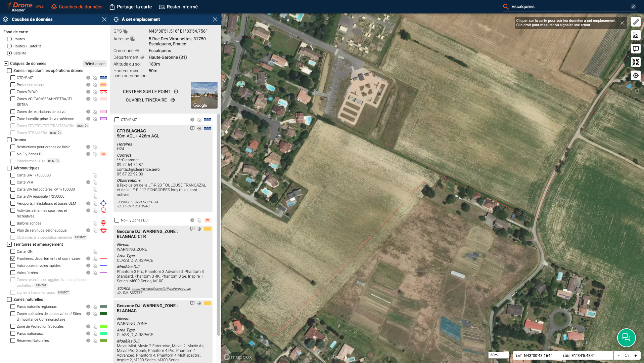Open Partager la carte menu

click(131, 7)
